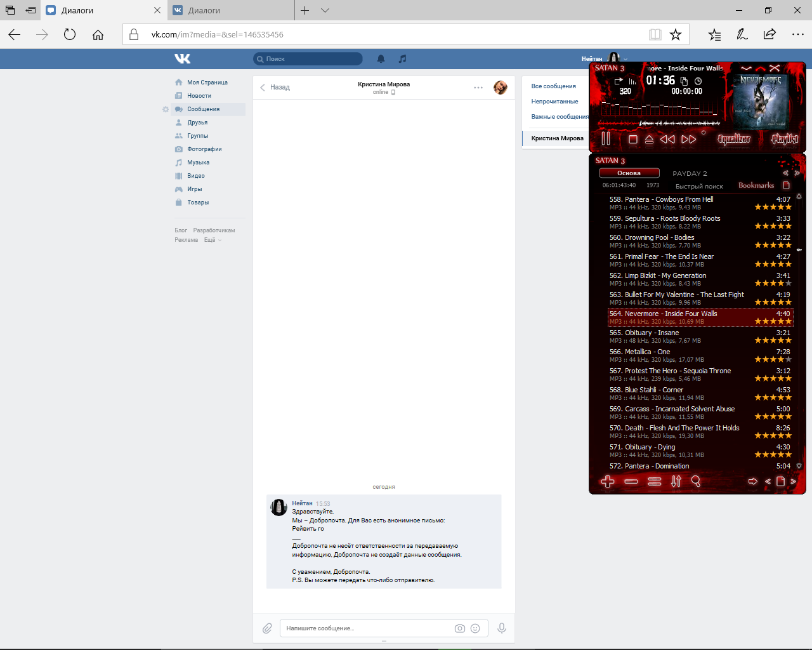Viewport: 812px width, 650px height.
Task: Open the playlist search magnifier icon
Action: click(696, 482)
